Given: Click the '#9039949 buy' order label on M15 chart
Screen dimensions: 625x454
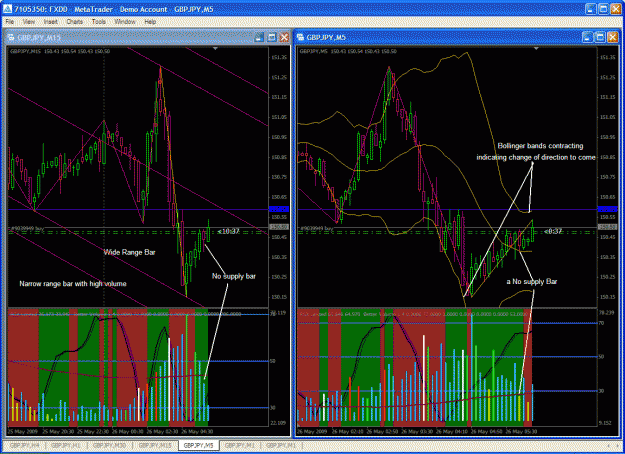Looking at the screenshot, I should coord(26,228).
